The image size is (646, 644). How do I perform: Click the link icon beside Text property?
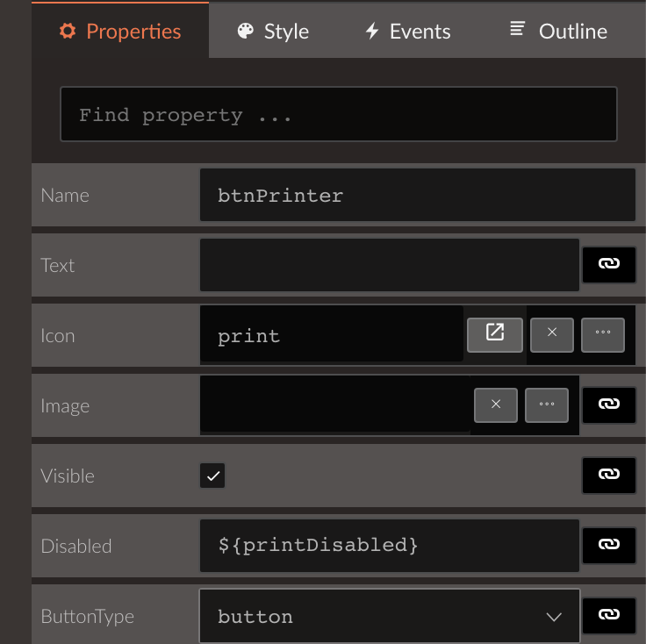(608, 264)
